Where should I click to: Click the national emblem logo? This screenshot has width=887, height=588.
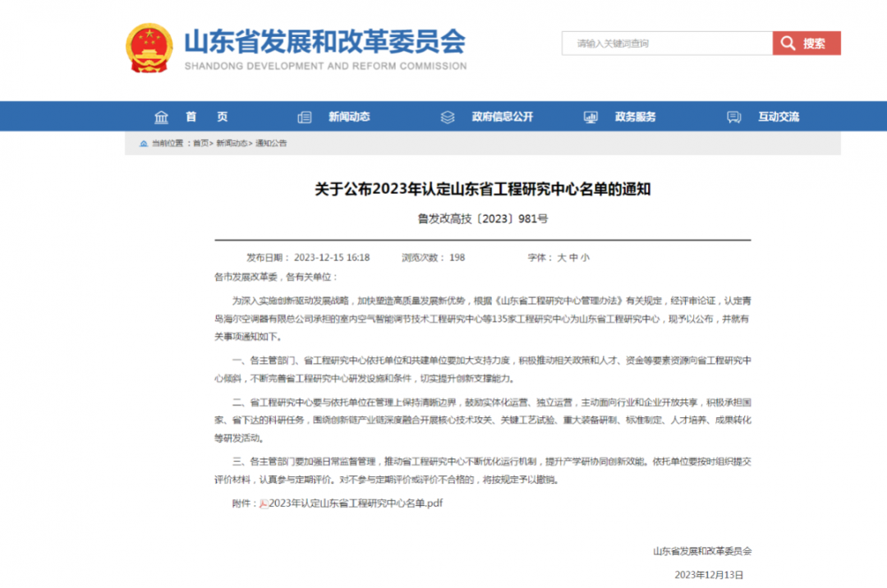click(x=149, y=48)
